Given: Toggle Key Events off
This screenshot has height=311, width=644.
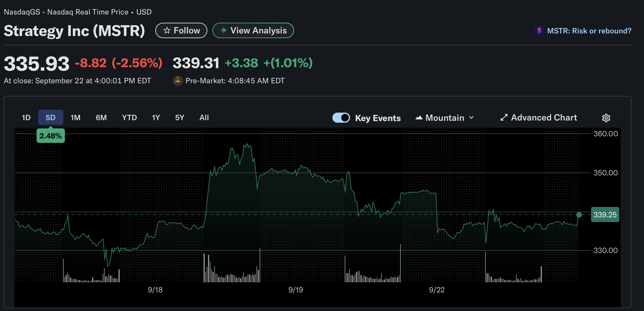Looking at the screenshot, I should pos(341,118).
